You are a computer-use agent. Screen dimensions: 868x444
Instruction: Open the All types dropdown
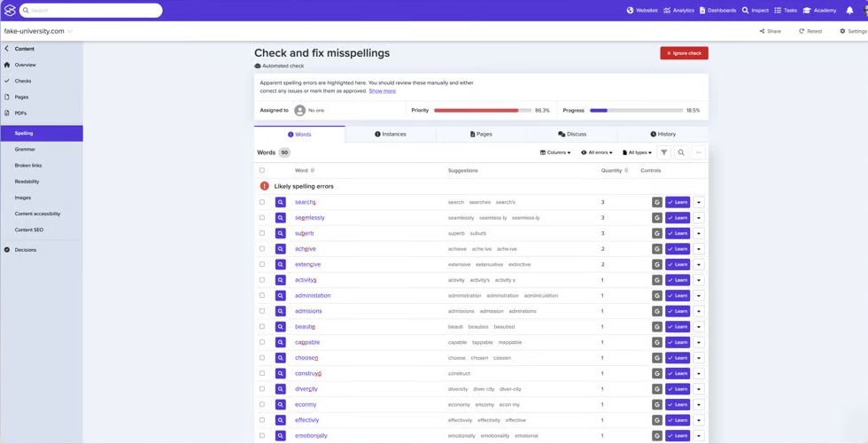637,152
